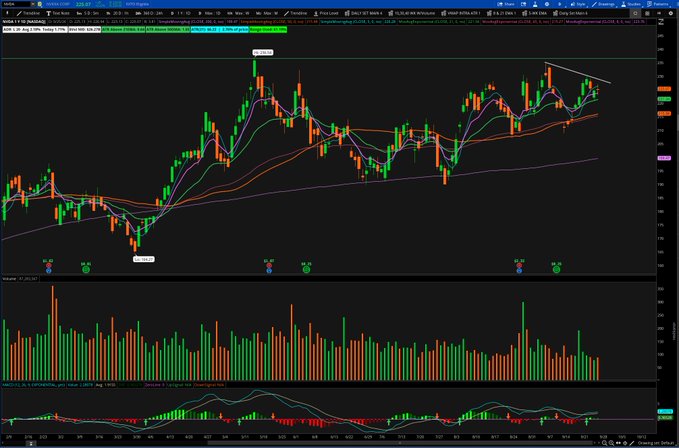Click the yellow icon beside symbol field
Screen dimensions: 679x448
(x=40, y=4)
